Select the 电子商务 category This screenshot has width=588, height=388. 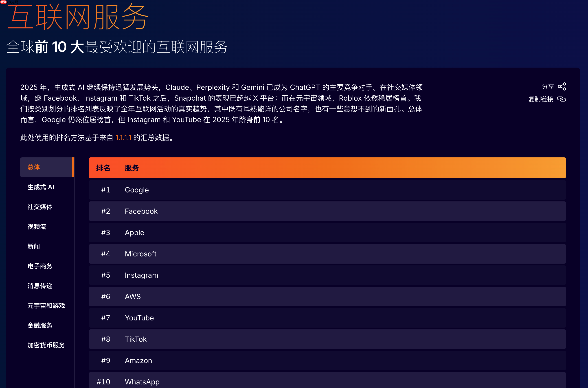click(39, 267)
